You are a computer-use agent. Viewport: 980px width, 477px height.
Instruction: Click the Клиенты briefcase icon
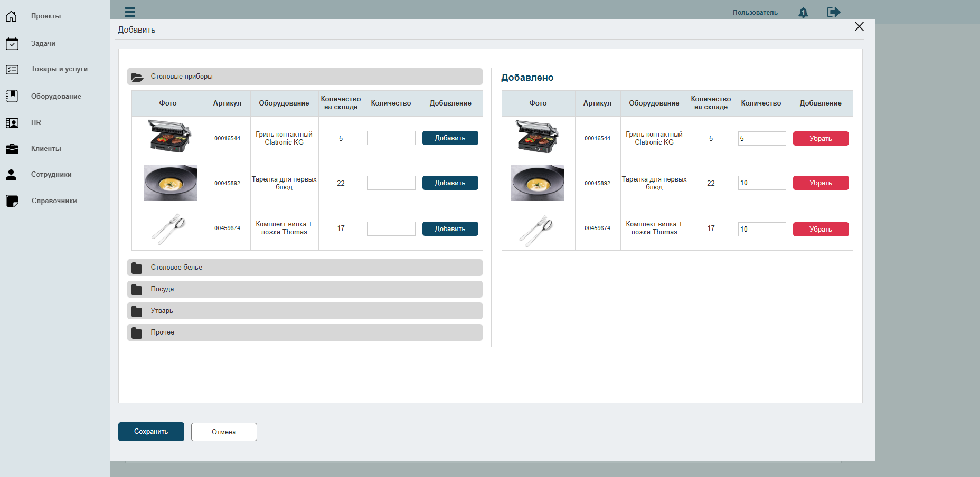[12, 149]
